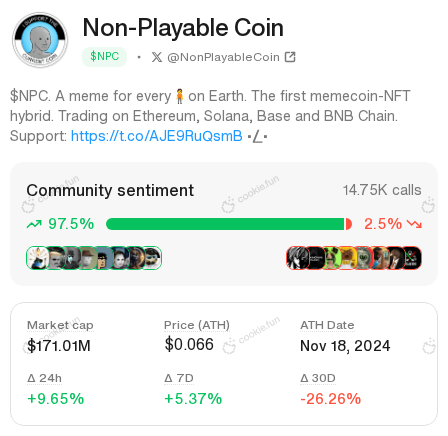Click the Δ 30D label
The image size is (448, 436).
[318, 378]
